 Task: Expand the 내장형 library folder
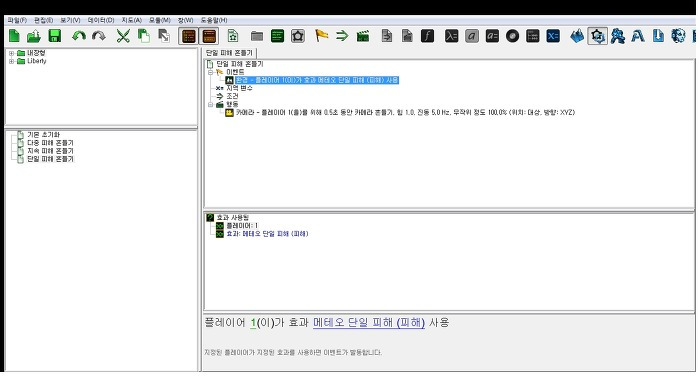[x=12, y=53]
